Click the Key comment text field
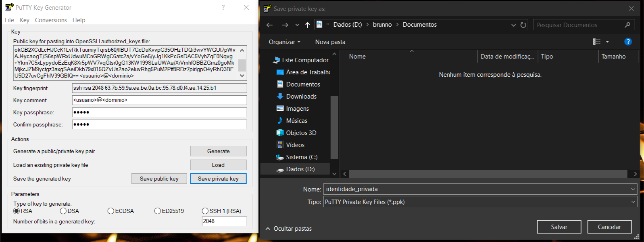The height and width of the screenshot is (242, 644). [159, 100]
